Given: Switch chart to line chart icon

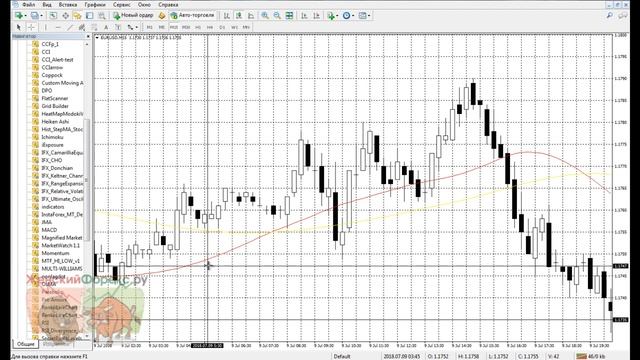Looking at the screenshot, I should [x=251, y=16].
